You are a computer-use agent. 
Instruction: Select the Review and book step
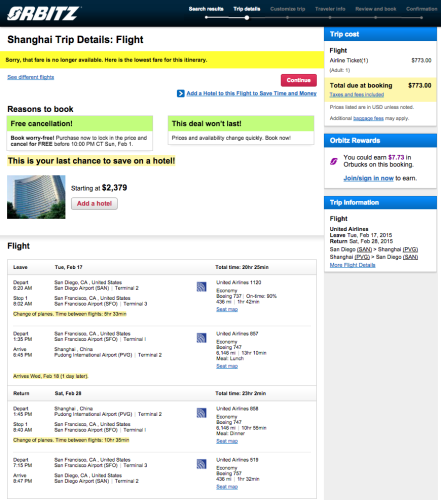tap(376, 9)
